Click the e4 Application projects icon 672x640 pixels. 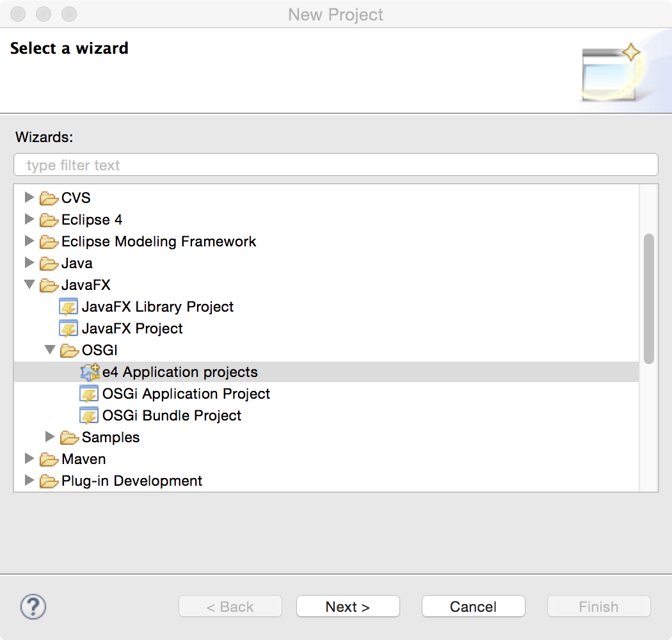coord(90,372)
